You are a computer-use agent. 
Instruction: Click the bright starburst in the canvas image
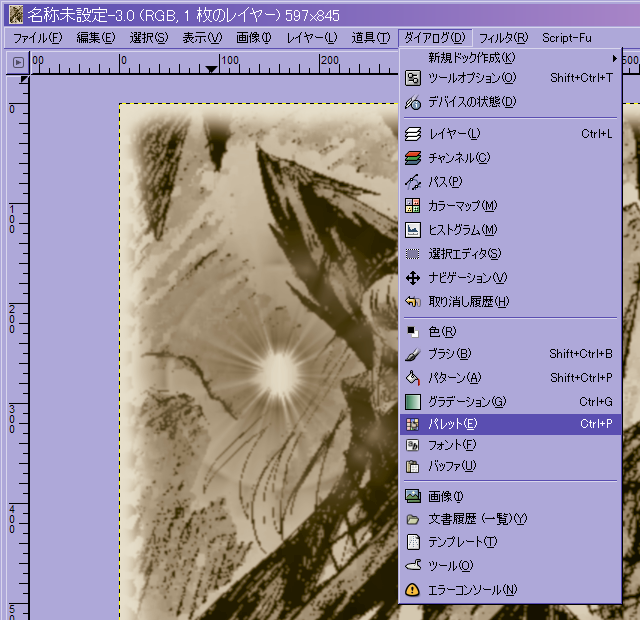tap(280, 372)
